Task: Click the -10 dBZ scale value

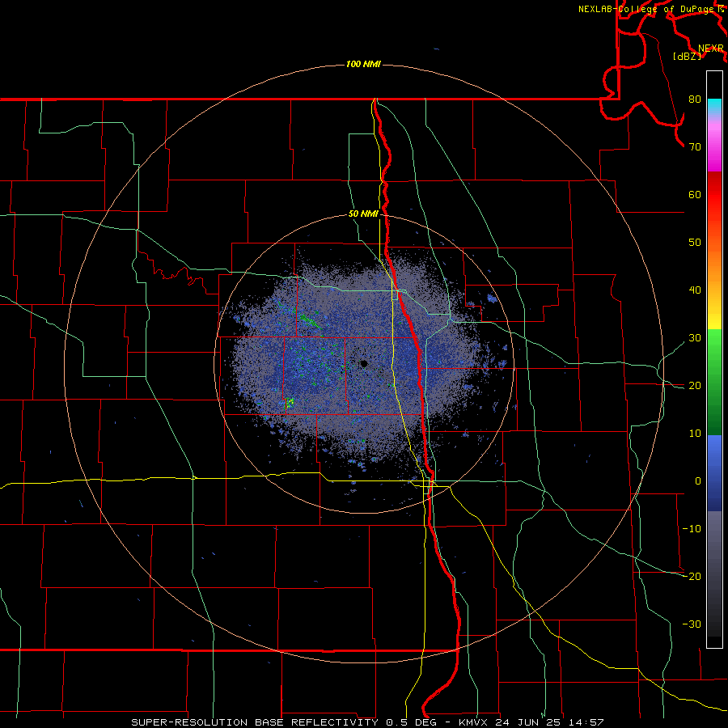Action: 692,529
